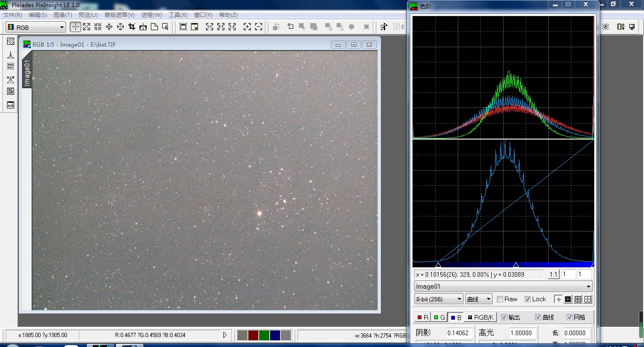Select the crop tool in toolbar
This screenshot has height=347, width=644.
coord(132,27)
